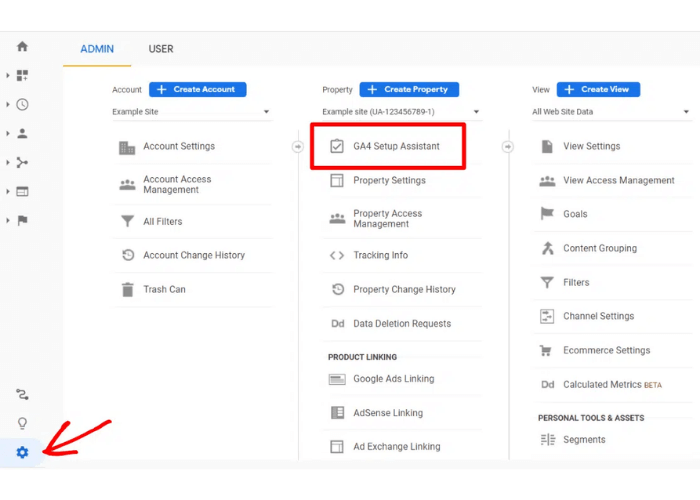Click the Account Settings building icon
Screen dimensions: 700x500
tap(127, 147)
